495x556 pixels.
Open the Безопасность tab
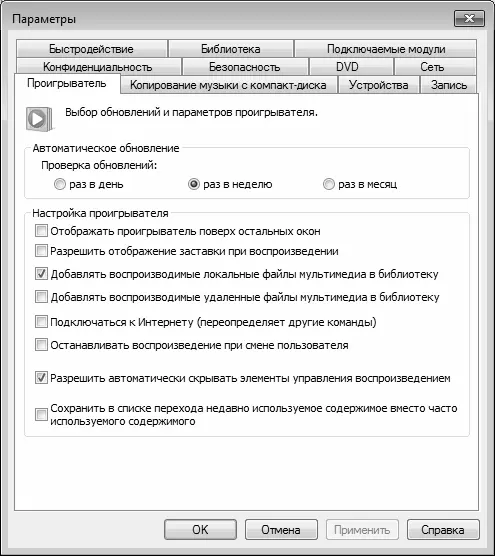click(x=245, y=67)
